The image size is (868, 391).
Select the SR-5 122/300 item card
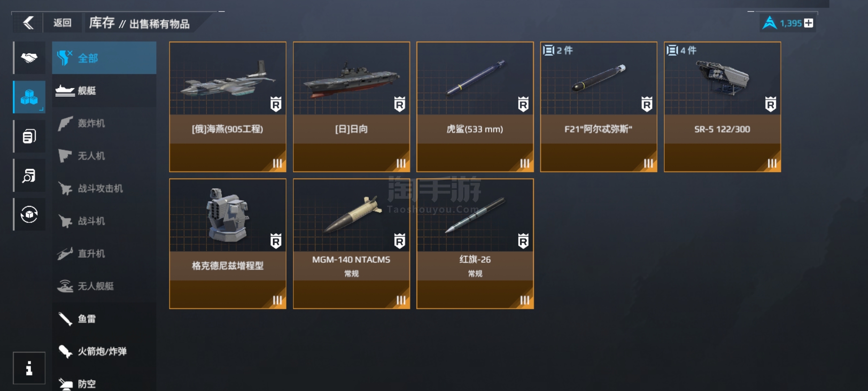(723, 107)
